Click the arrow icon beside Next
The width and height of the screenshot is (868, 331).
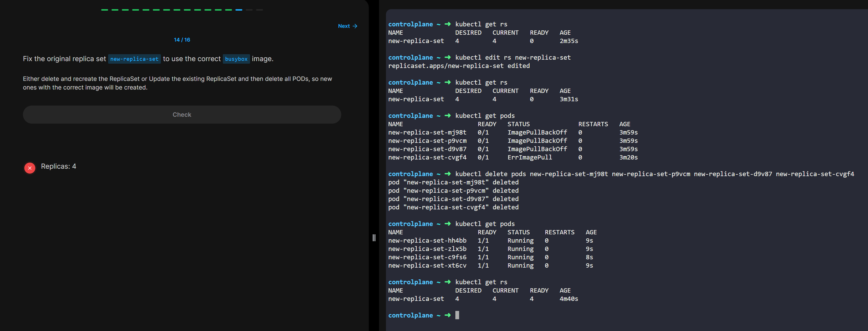[x=355, y=26]
